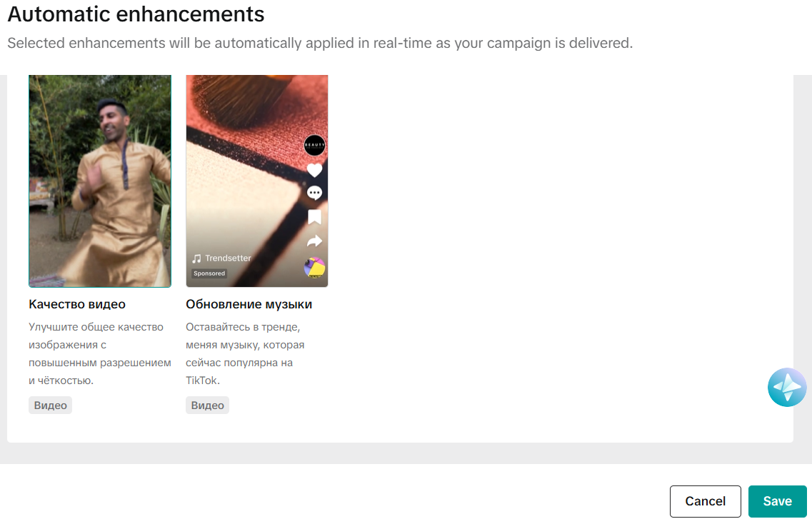Click the heart like icon on preview
This screenshot has width=812, height=524.
click(x=314, y=170)
